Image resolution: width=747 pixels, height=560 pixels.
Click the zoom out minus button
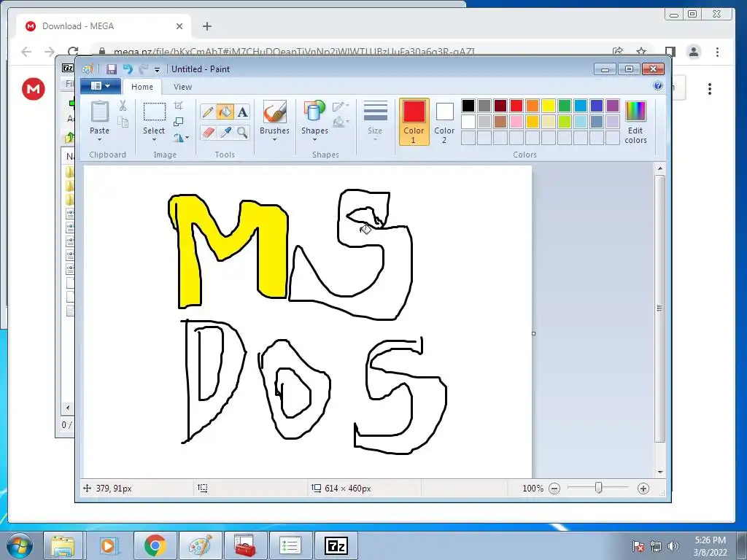tap(554, 488)
